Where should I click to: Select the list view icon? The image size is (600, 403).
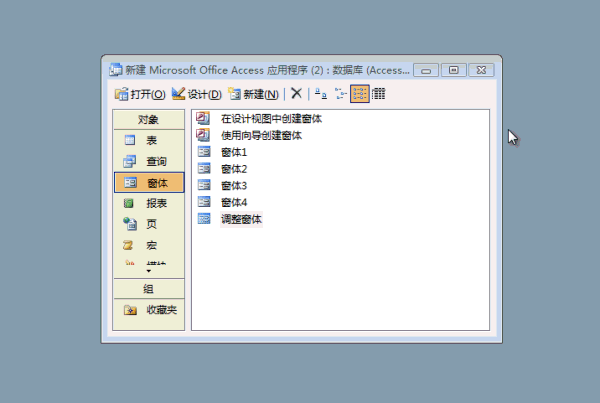pos(360,94)
